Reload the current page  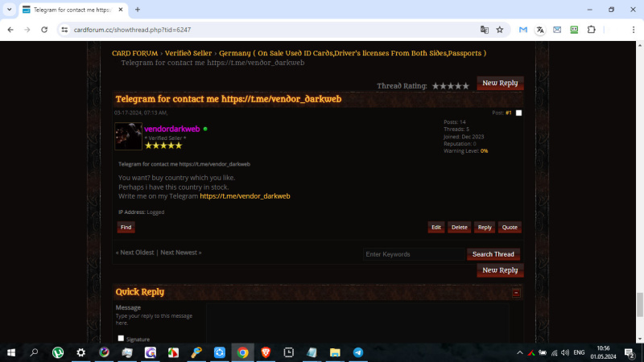44,30
